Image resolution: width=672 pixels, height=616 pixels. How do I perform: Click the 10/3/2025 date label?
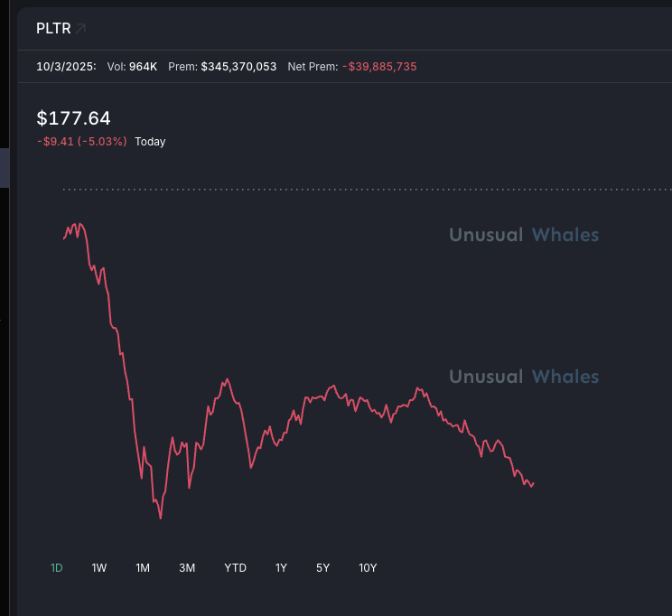tap(66, 67)
